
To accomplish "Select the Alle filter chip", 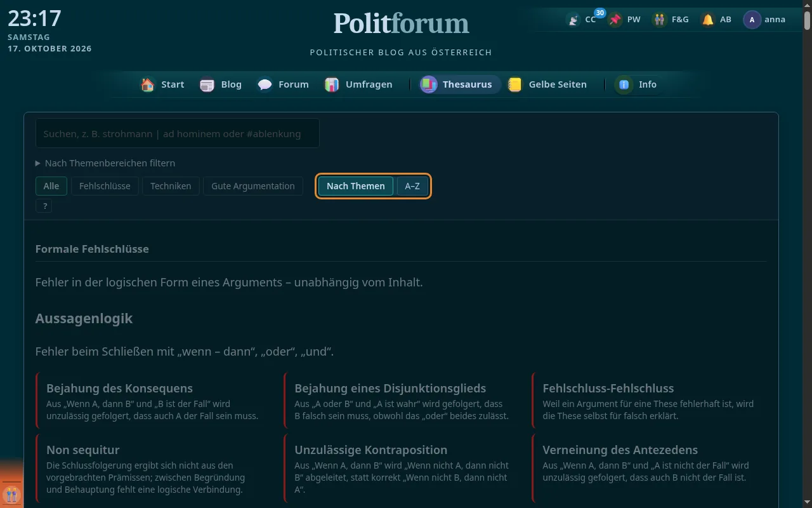I will click(51, 186).
